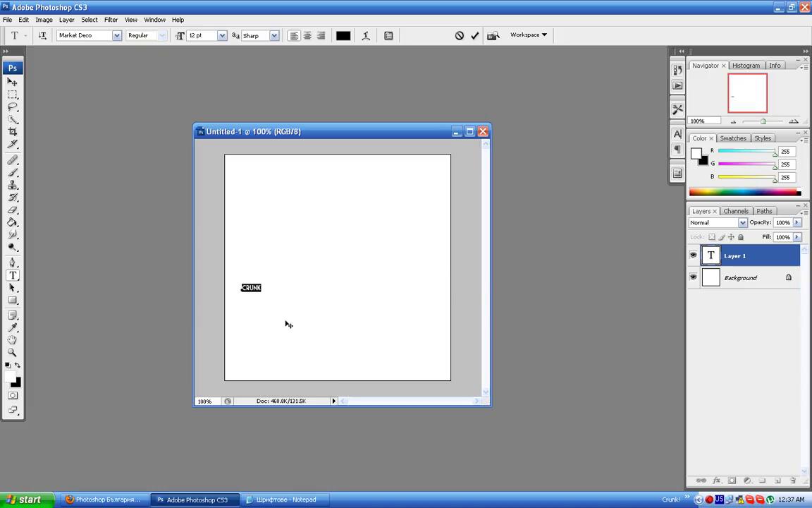Click the black text color swatch
This screenshot has width=812, height=508.
tap(343, 35)
